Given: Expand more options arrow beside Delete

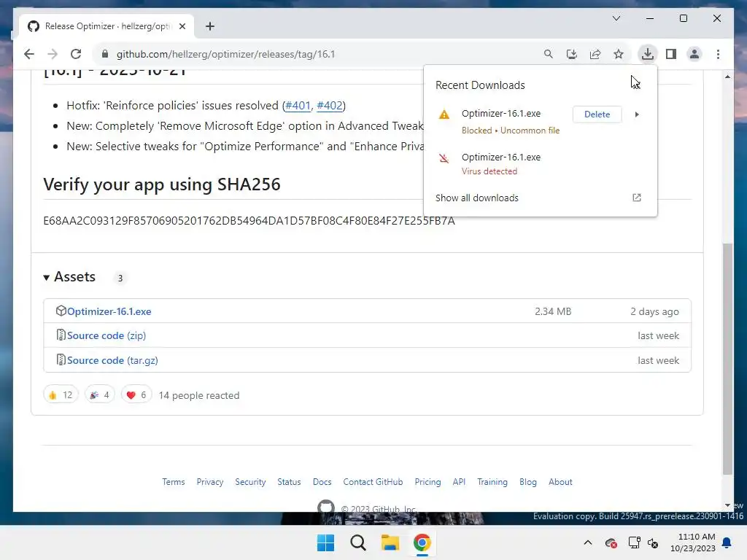Looking at the screenshot, I should coord(636,114).
